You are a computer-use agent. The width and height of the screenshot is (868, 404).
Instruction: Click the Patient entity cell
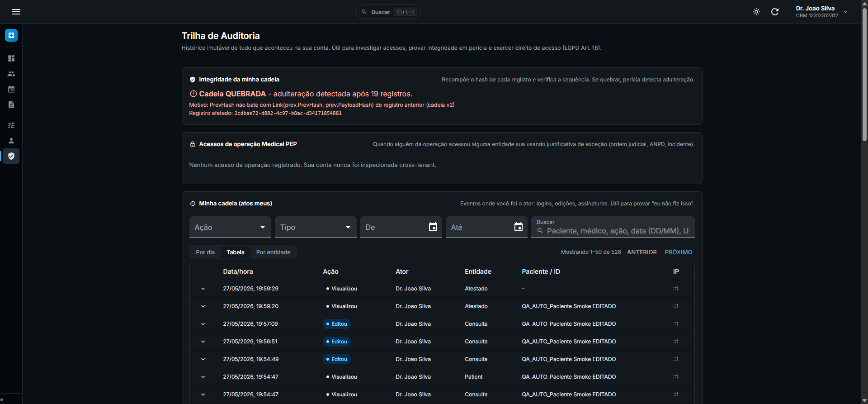(x=473, y=377)
